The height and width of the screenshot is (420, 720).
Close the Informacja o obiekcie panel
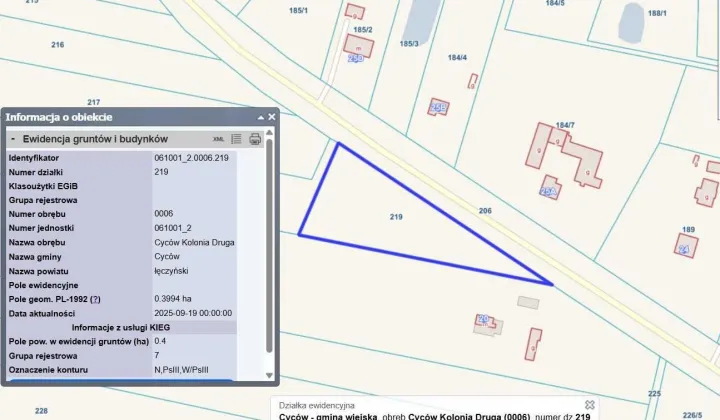(272, 117)
